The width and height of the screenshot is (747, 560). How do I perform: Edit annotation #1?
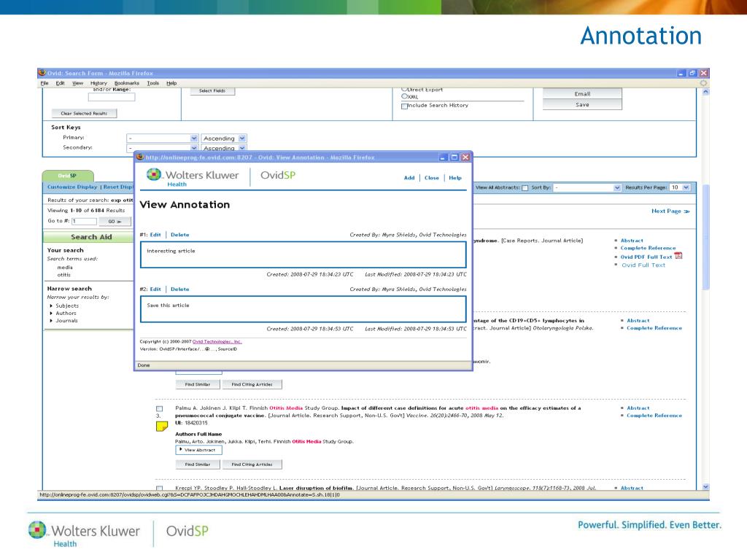(x=155, y=235)
